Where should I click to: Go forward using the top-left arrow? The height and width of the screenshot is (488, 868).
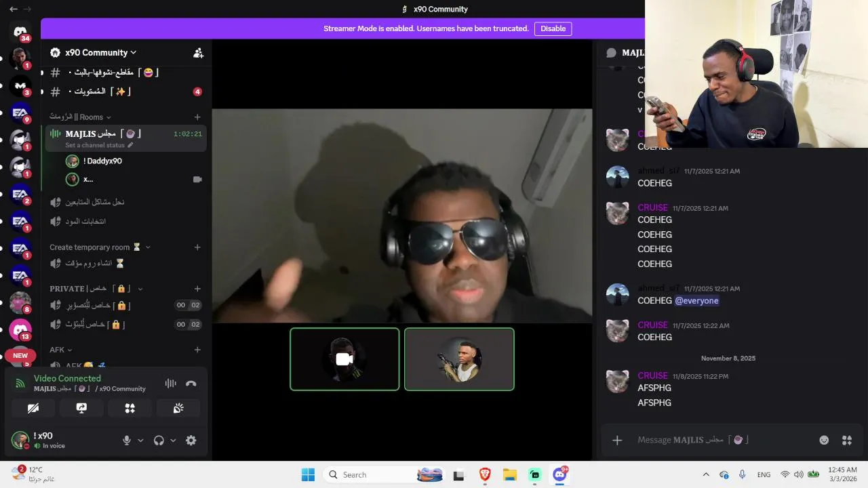(x=28, y=9)
